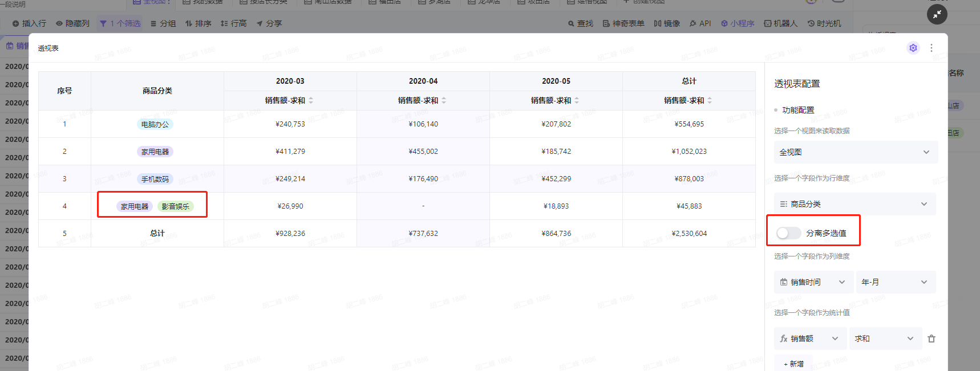Open the 商品分类 row dimension dropdown

855,204
